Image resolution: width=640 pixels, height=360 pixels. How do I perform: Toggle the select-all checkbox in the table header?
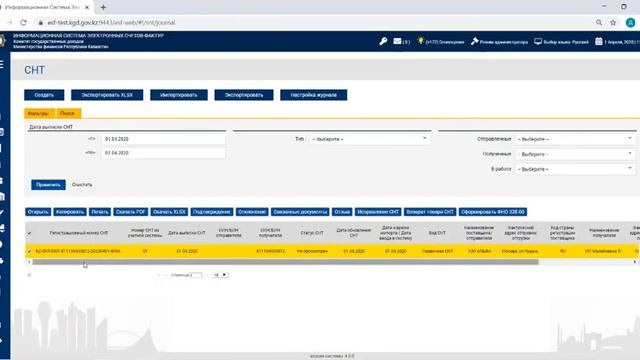coord(29,233)
